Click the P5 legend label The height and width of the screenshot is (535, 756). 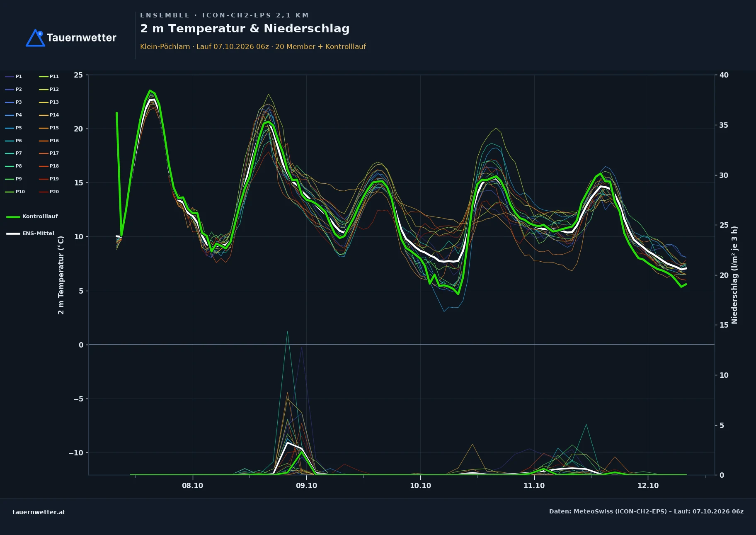19,128
